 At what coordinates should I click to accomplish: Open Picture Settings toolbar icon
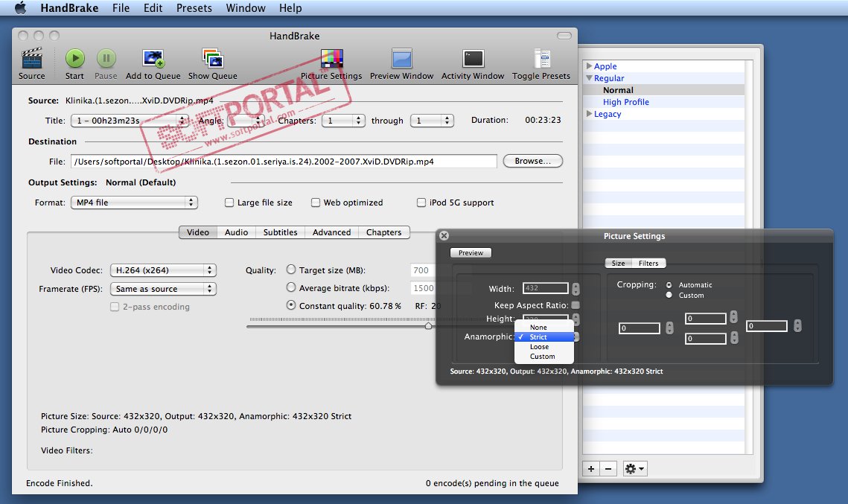(331, 58)
